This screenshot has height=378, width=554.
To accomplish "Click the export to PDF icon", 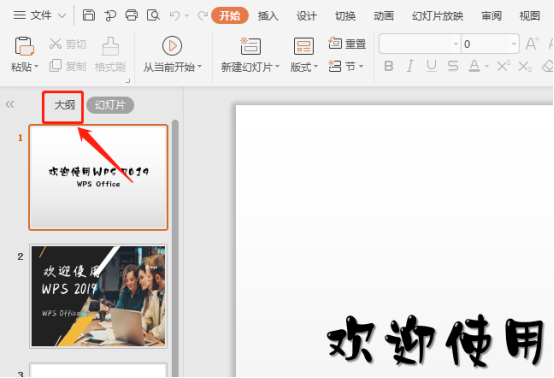I will (110, 16).
